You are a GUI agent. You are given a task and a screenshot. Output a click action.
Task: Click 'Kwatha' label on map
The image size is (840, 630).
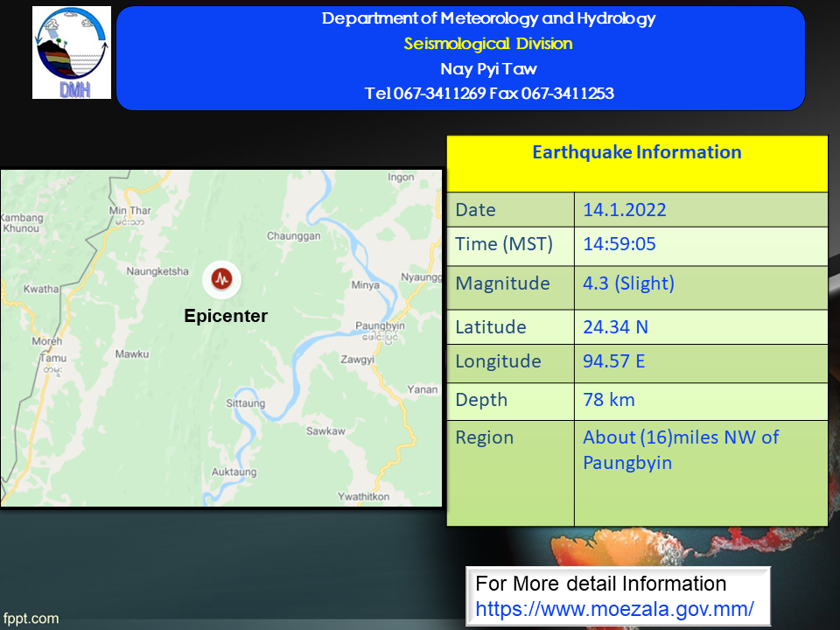(x=41, y=289)
